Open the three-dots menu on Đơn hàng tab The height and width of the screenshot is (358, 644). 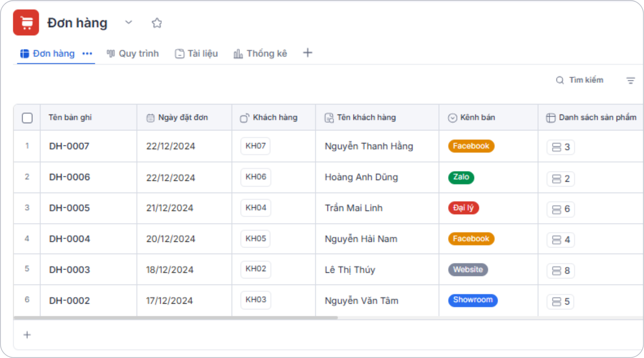click(87, 54)
